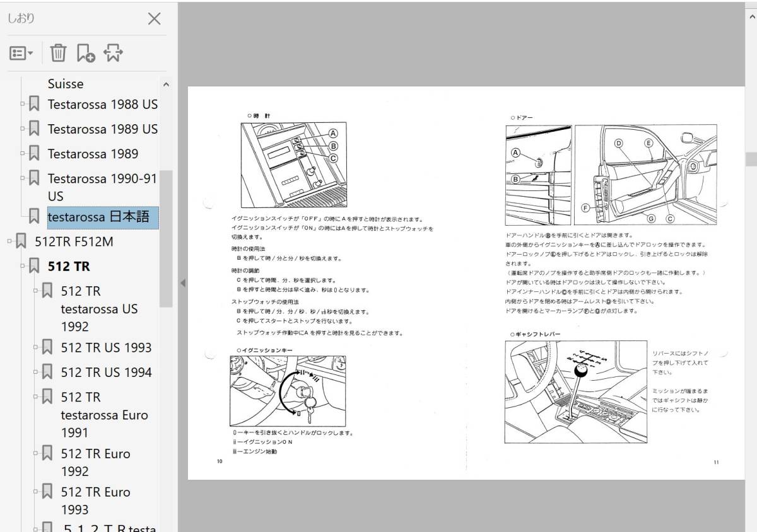Image resolution: width=757 pixels, height=532 pixels.
Task: Open the 512TR F512M bookmark
Action: tap(74, 241)
